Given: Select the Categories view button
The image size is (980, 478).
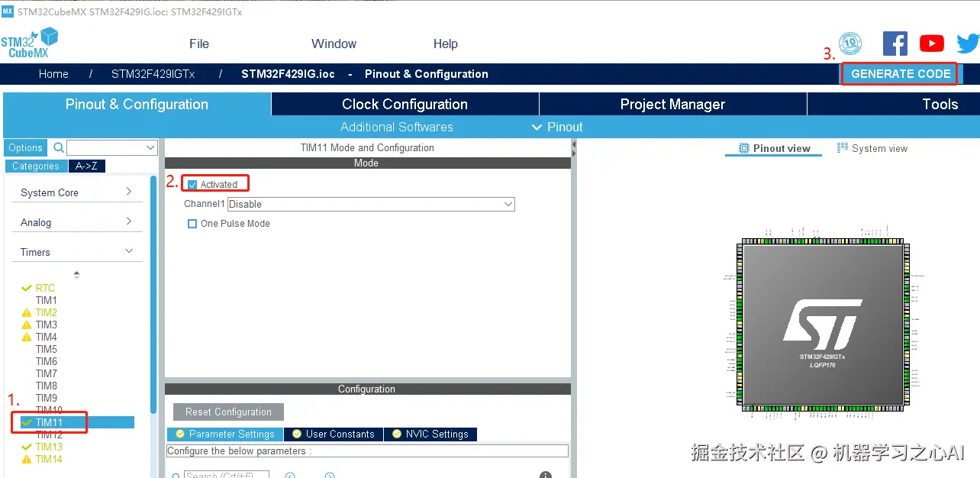Looking at the screenshot, I should [36, 166].
